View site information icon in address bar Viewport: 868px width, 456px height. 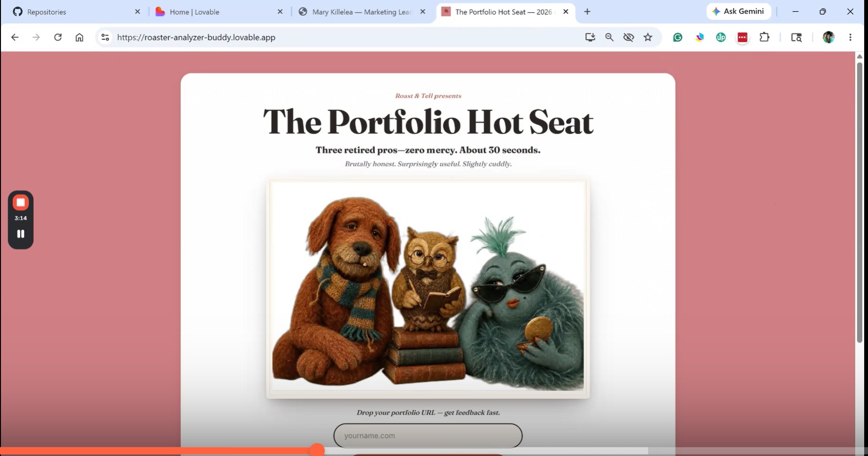point(105,37)
